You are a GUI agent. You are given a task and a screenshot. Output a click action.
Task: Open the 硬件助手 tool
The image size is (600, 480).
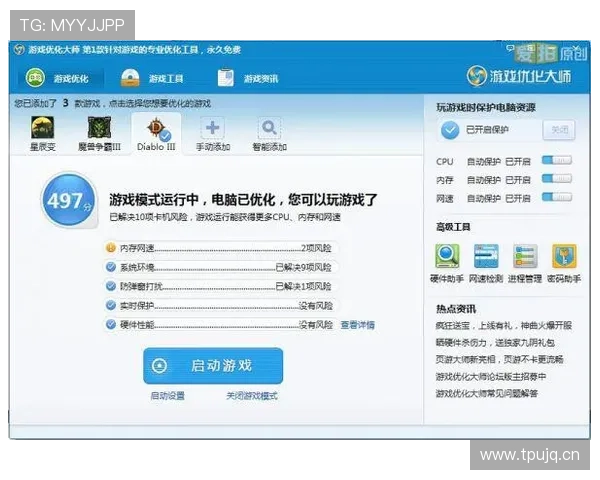tap(447, 263)
